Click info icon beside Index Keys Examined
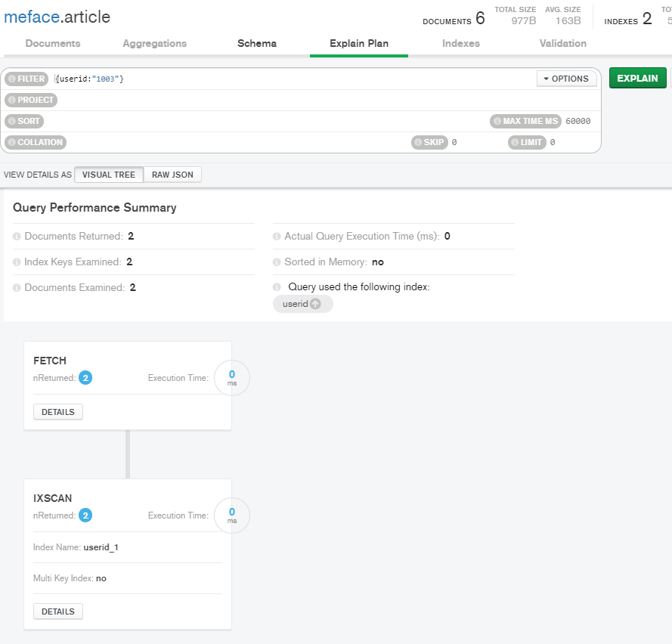The width and height of the screenshot is (672, 644). [17, 262]
